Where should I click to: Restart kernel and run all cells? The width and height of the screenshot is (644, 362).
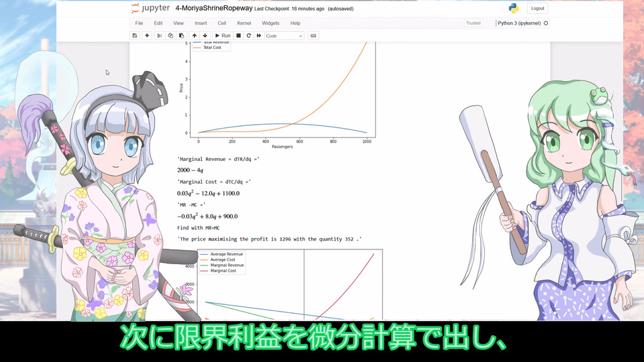click(x=259, y=36)
